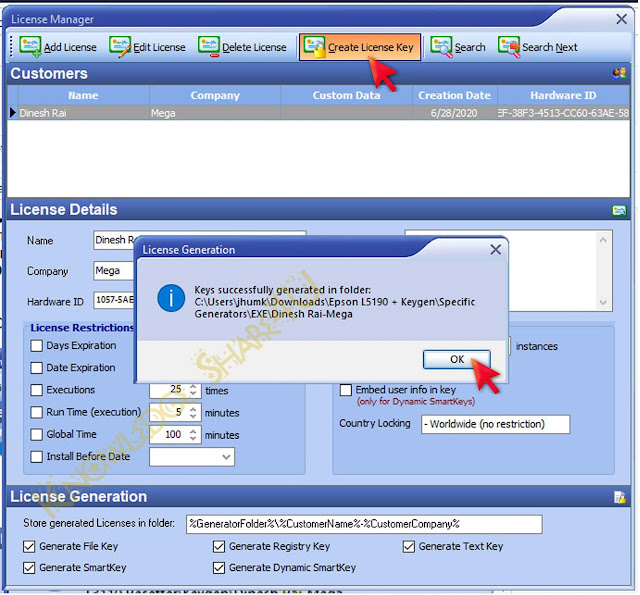Image resolution: width=640 pixels, height=595 pixels.
Task: Adjust the Run Time minutes stepper
Action: (193, 412)
